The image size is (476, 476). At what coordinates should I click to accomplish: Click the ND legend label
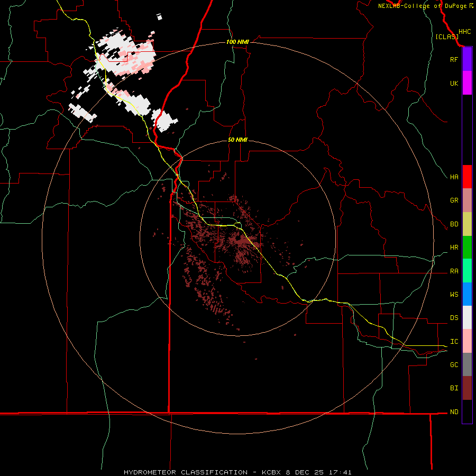454,411
